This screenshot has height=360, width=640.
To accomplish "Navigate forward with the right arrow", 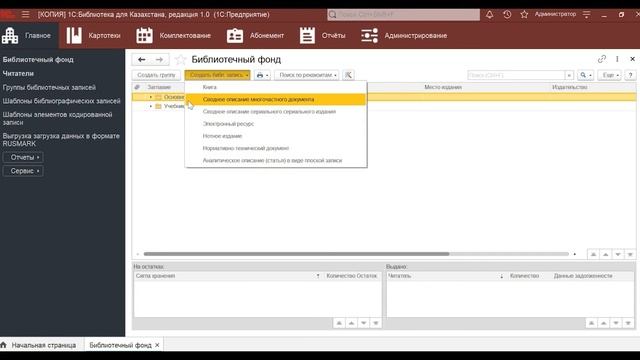I will point(159,60).
